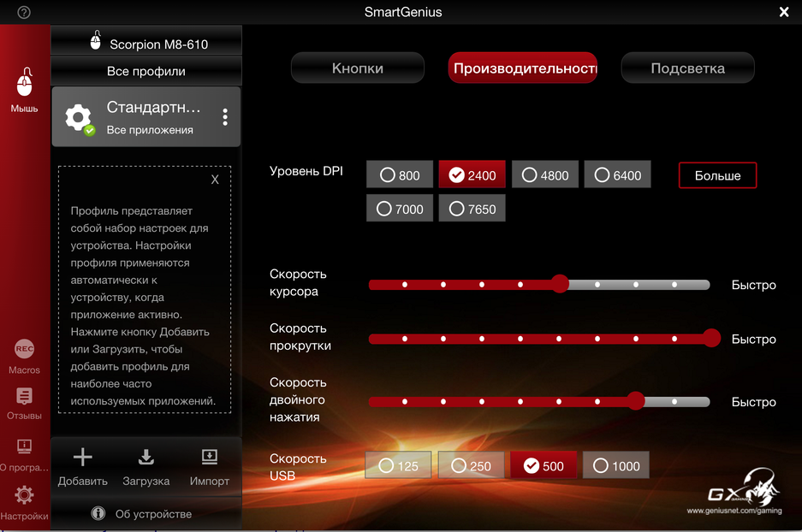Click the double-click speed slider handle

pyautogui.click(x=636, y=401)
